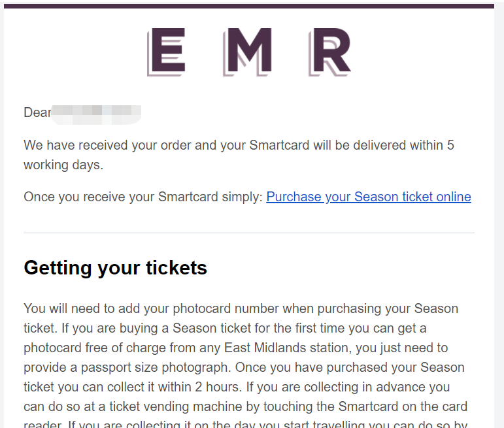
Task: Click the Getting your tickets heading
Action: click(x=116, y=268)
